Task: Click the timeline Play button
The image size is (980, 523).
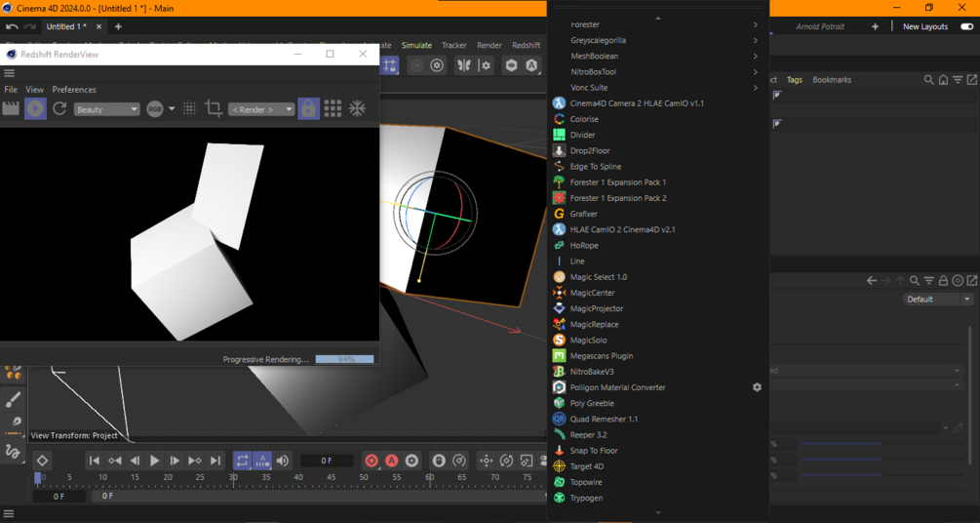Action: pyautogui.click(x=154, y=462)
